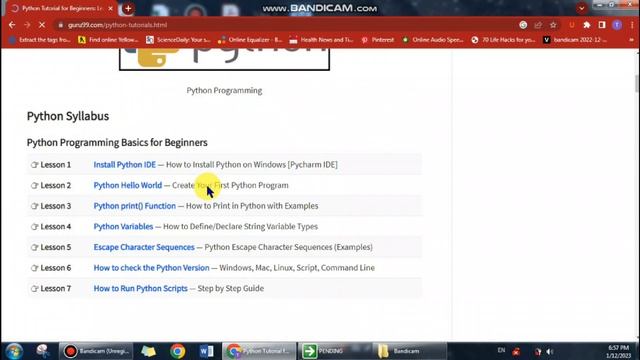Click the 'Lesson 4' row label
The width and height of the screenshot is (640, 360).
pyautogui.click(x=56, y=227)
